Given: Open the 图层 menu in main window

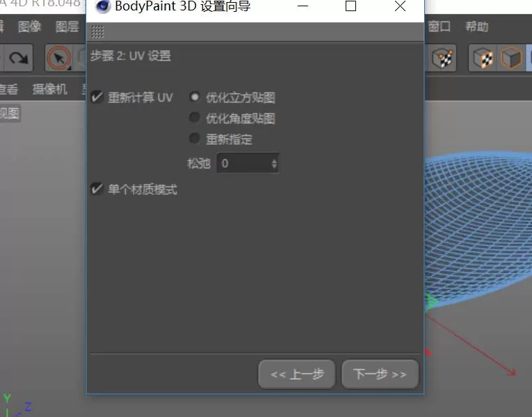Looking at the screenshot, I should tap(67, 26).
